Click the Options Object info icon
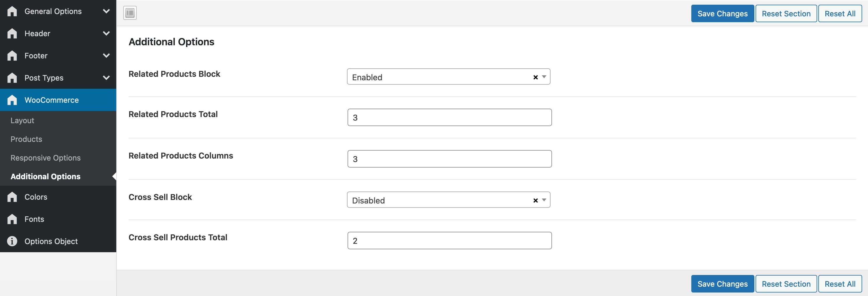Screen dimensions: 868x296 12,241
